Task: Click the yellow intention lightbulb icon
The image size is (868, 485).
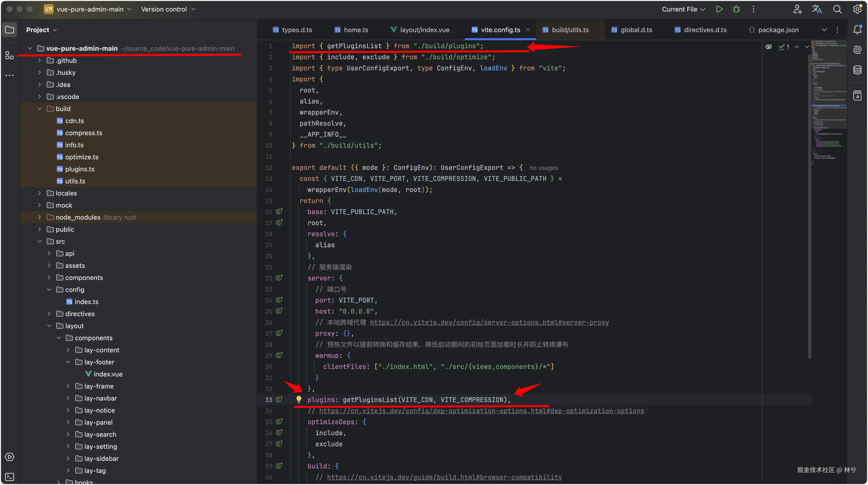Action: tap(299, 399)
